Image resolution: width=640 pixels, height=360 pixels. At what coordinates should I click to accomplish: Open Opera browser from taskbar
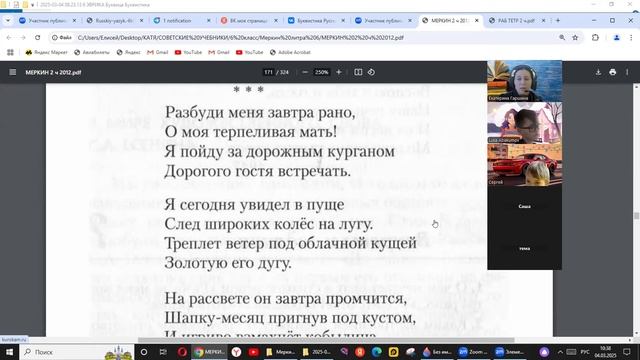(x=182, y=352)
